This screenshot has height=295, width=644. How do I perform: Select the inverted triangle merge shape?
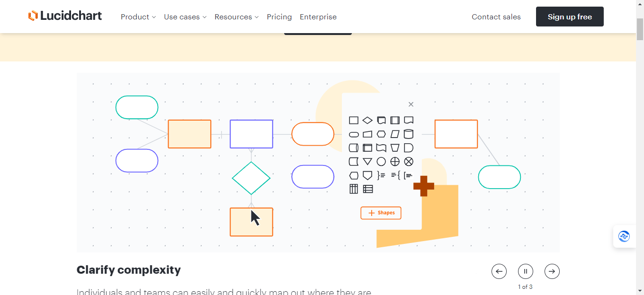tap(367, 161)
